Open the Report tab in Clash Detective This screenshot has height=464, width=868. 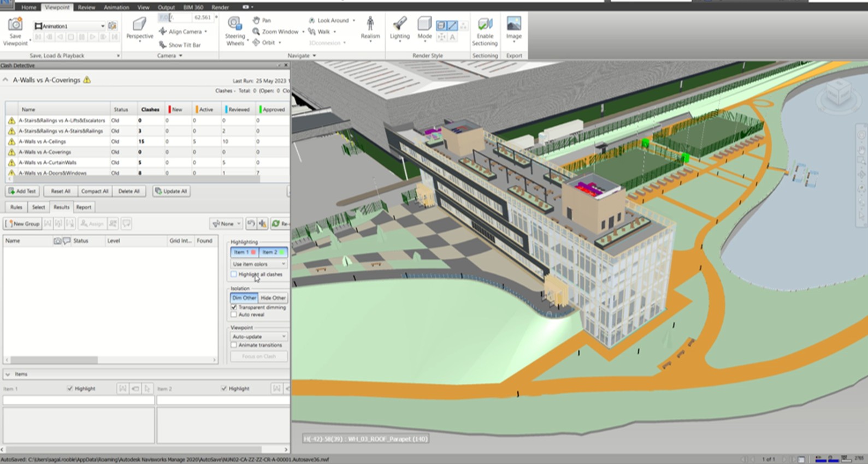coord(84,207)
